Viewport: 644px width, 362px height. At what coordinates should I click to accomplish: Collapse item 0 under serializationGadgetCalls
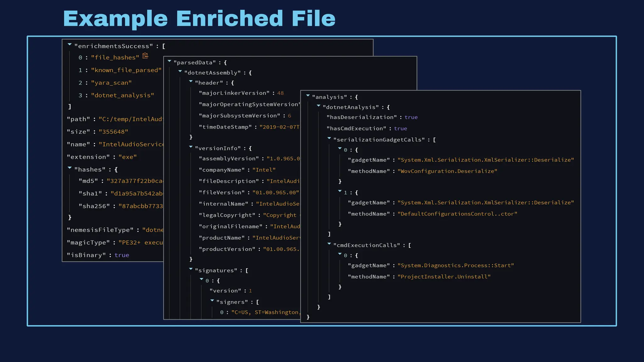pyautogui.click(x=340, y=149)
